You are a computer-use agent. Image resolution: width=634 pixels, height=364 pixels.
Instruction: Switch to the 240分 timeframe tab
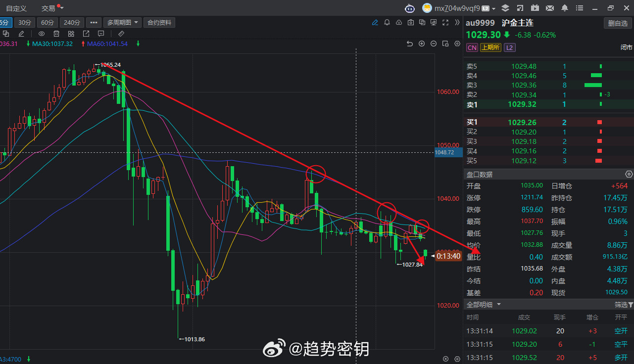pyautogui.click(x=72, y=22)
